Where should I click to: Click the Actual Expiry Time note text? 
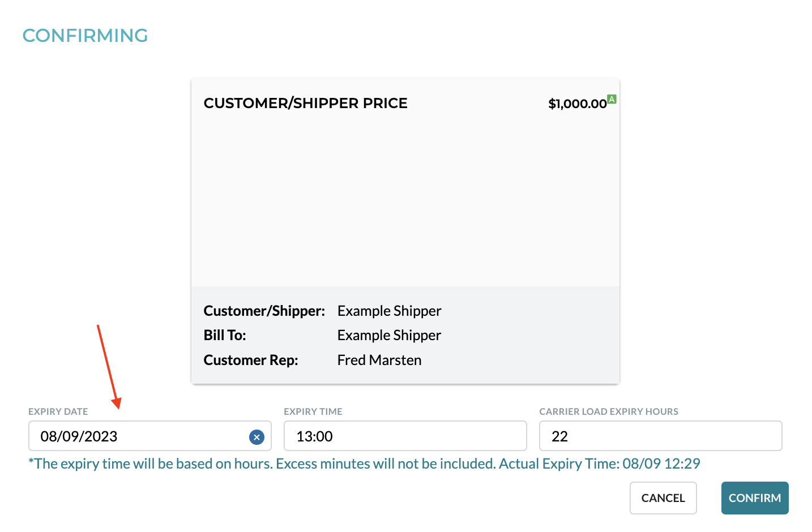(x=364, y=463)
